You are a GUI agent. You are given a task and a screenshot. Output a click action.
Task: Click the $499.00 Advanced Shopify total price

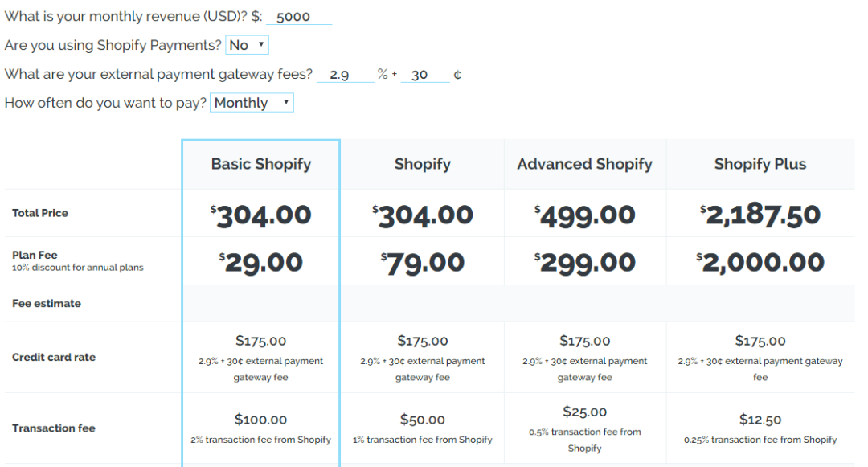(584, 215)
